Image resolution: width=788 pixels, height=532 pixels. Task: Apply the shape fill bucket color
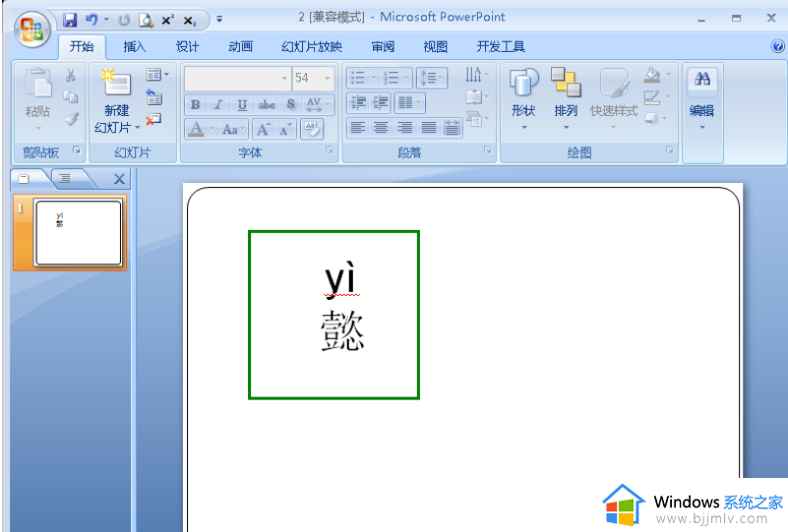tap(652, 76)
